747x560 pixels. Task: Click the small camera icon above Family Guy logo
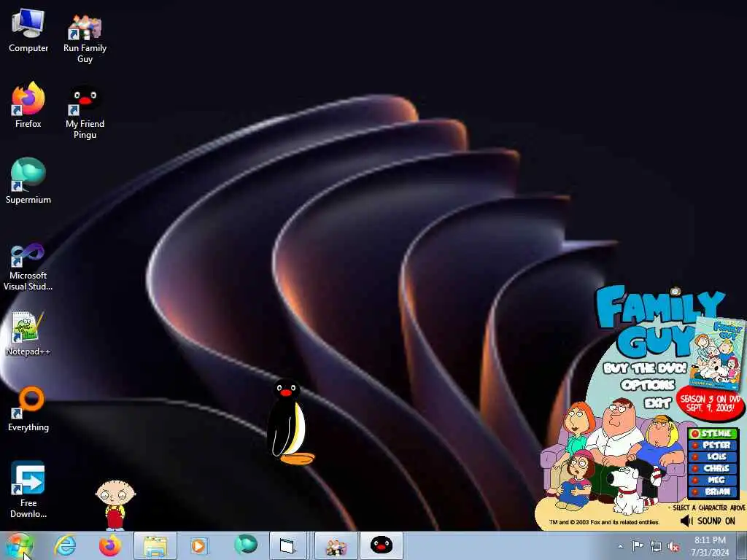pyautogui.click(x=675, y=292)
